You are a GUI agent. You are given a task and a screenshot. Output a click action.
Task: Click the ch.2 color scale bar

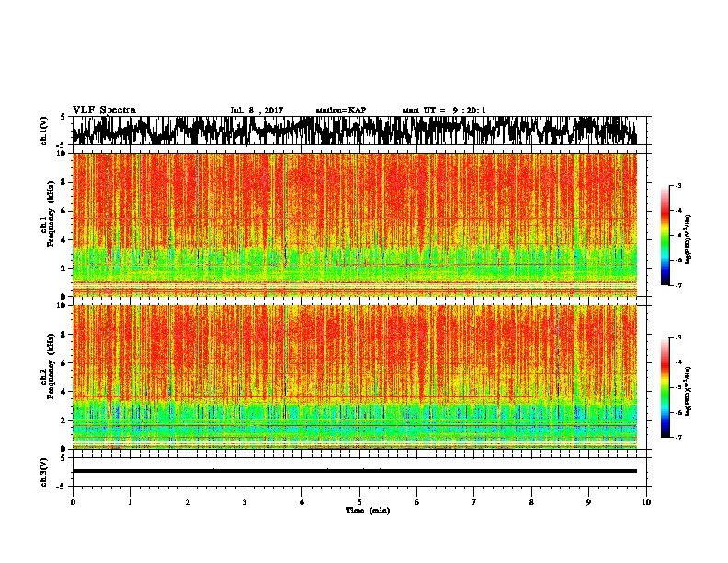(x=665, y=387)
